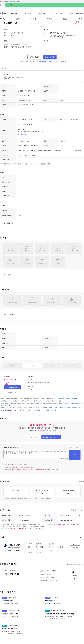
Task: Select the 교육비 지원 benefit icon
Action: 58,249
